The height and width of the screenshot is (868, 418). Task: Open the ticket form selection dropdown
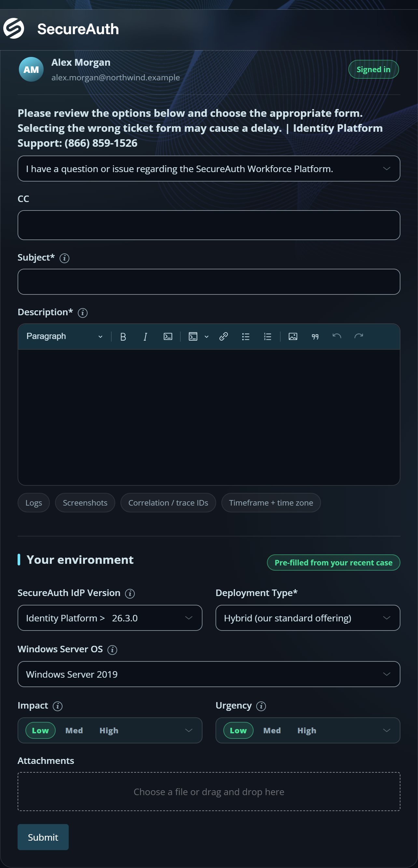[209, 169]
